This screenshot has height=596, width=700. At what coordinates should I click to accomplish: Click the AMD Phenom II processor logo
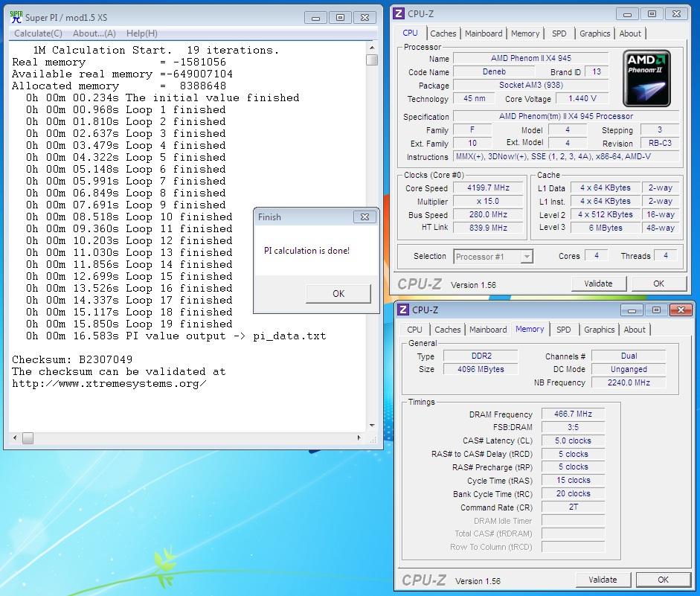[x=646, y=79]
